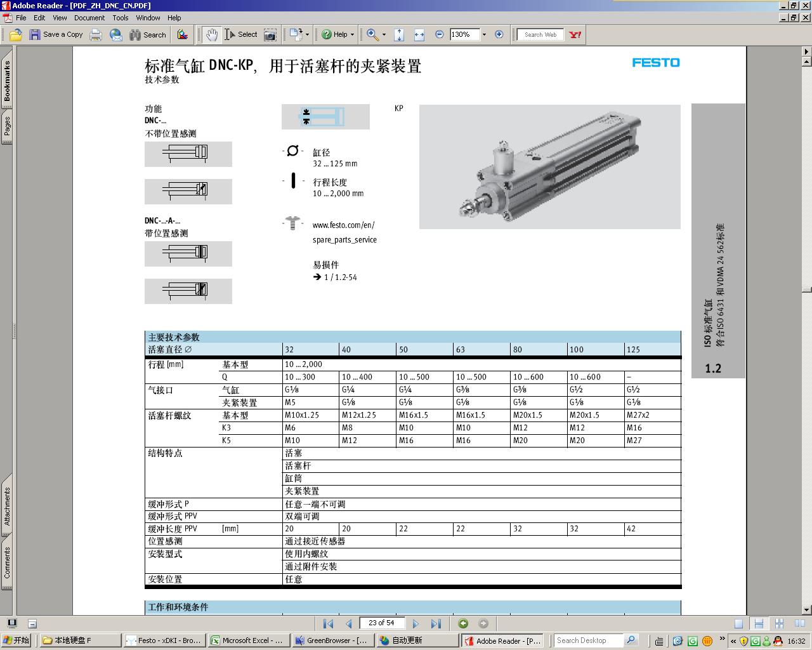The width and height of the screenshot is (812, 650).
Task: Switch to Single Page layout
Action: [738, 624]
